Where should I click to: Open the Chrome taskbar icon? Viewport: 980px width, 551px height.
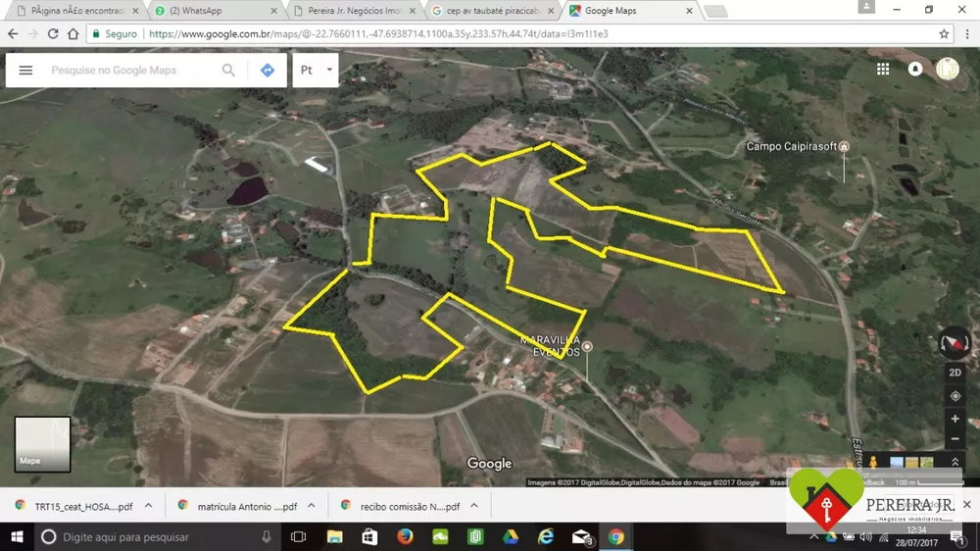click(616, 536)
